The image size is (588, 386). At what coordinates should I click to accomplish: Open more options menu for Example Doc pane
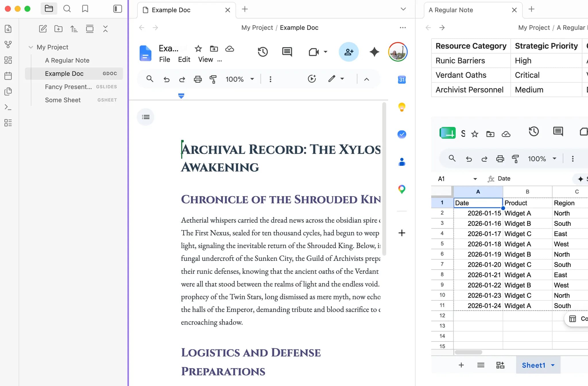(403, 28)
